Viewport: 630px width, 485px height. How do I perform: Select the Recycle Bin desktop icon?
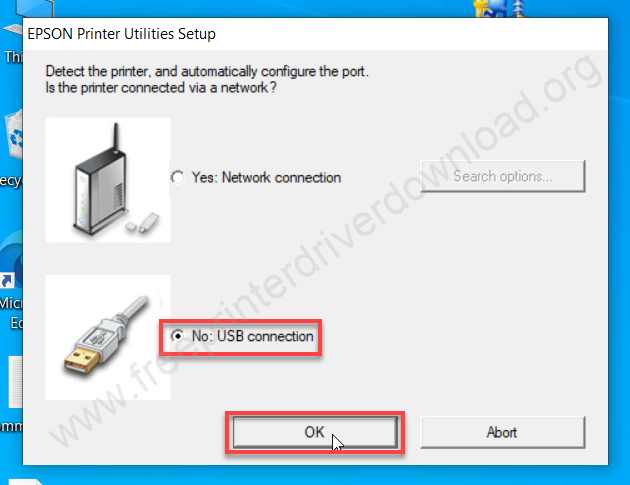click(x=12, y=139)
